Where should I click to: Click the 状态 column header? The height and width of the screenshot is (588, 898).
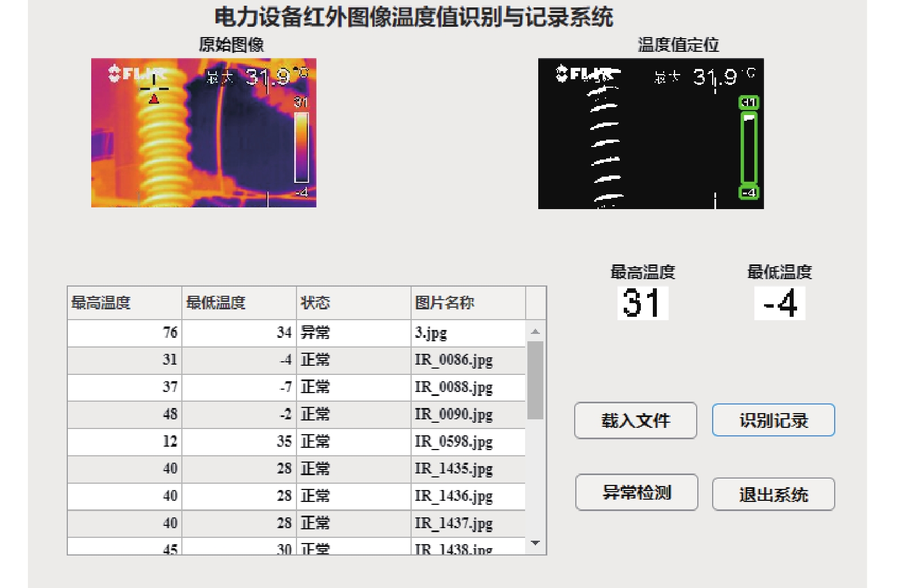click(353, 303)
